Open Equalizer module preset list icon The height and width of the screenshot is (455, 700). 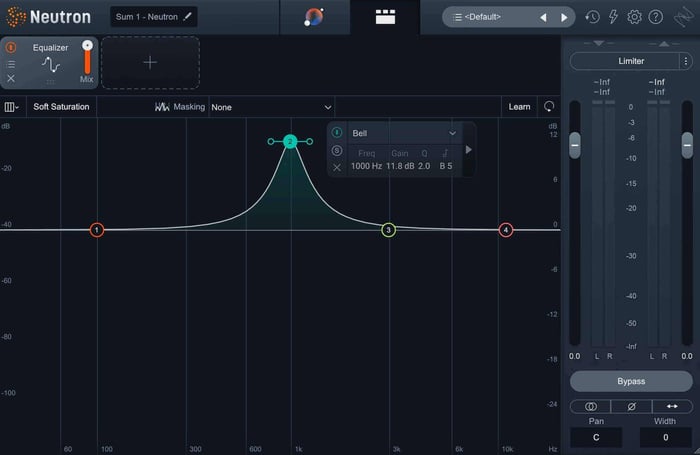[11, 64]
